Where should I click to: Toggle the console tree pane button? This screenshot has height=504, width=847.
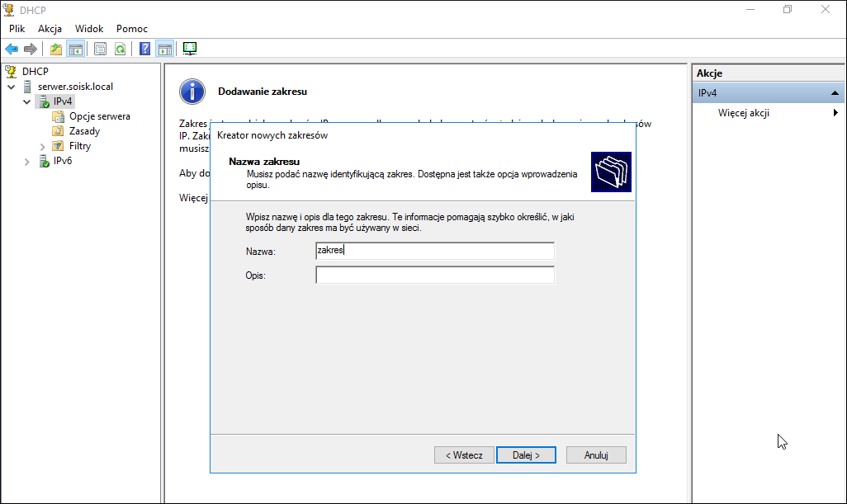pyautogui.click(x=76, y=49)
